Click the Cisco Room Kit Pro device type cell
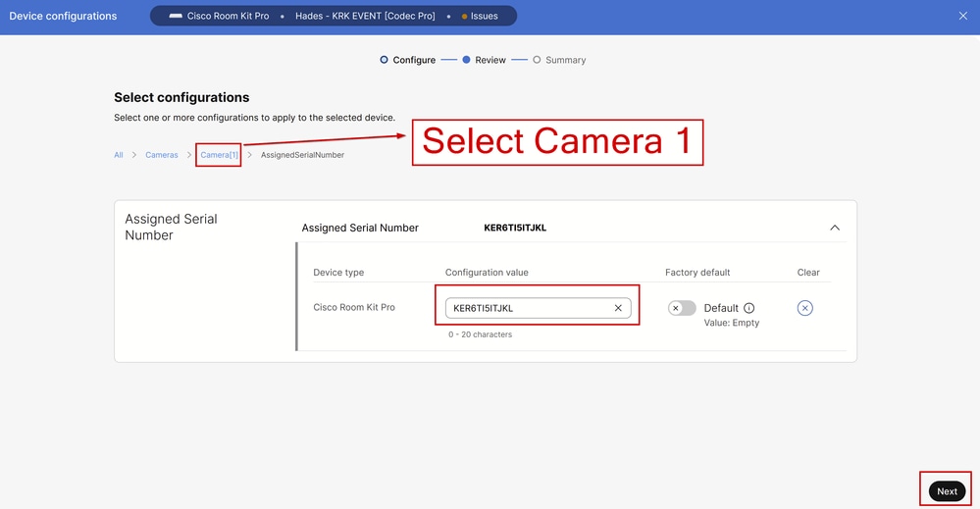980x509 pixels. pyautogui.click(x=354, y=307)
